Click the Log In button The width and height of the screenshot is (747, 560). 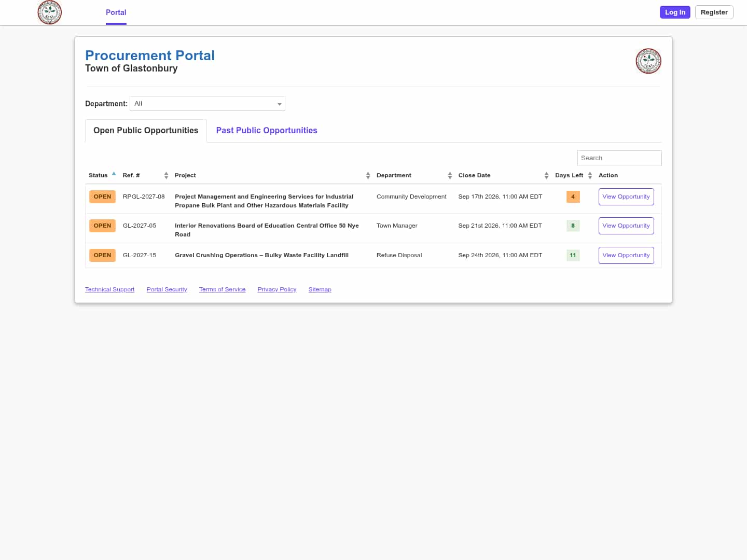[x=675, y=12]
